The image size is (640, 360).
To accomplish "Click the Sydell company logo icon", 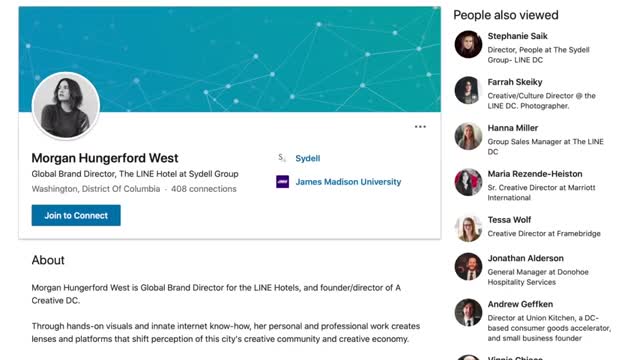I will (x=282, y=158).
